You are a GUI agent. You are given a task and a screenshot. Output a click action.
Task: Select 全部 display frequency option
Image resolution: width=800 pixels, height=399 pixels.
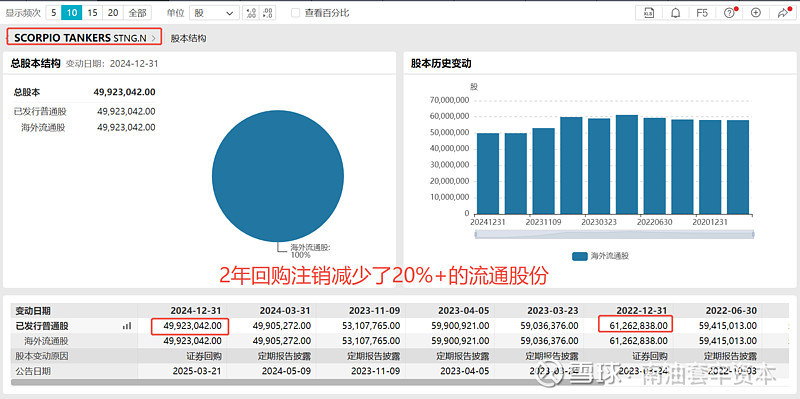(137, 13)
